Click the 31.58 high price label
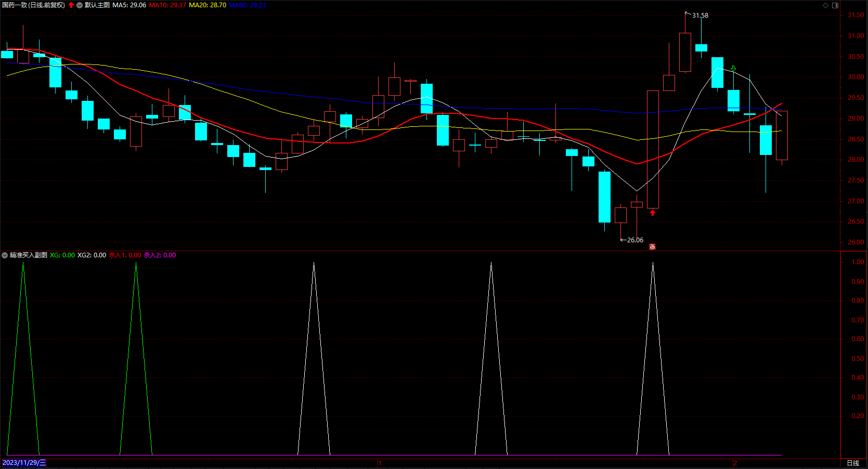 (x=700, y=16)
